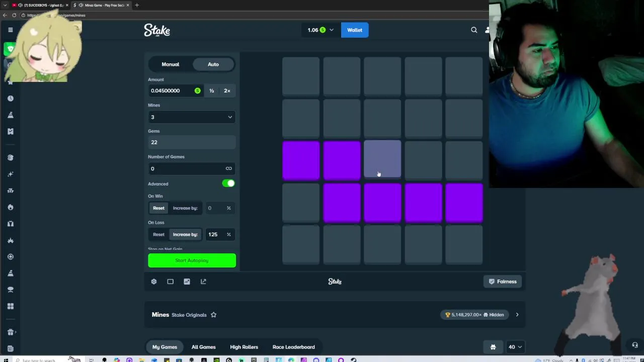
Task: Switch to Auto betting tab
Action: click(x=213, y=64)
